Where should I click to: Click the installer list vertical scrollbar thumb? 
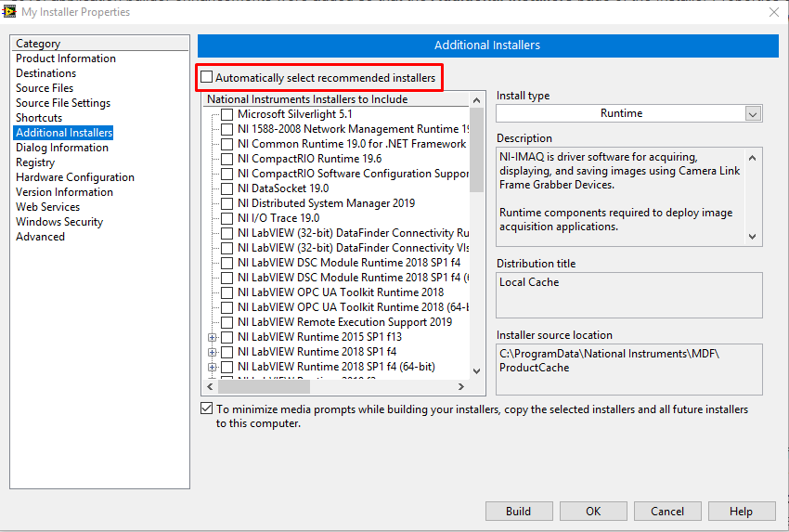[476, 150]
